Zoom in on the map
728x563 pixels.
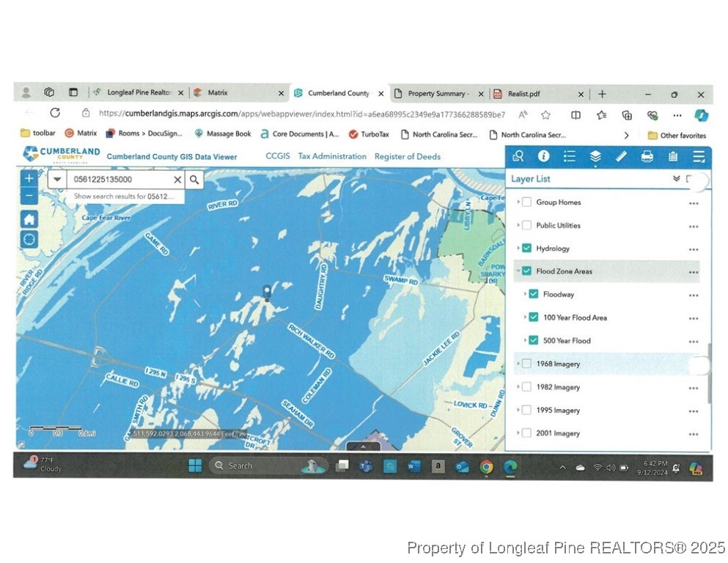29,178
